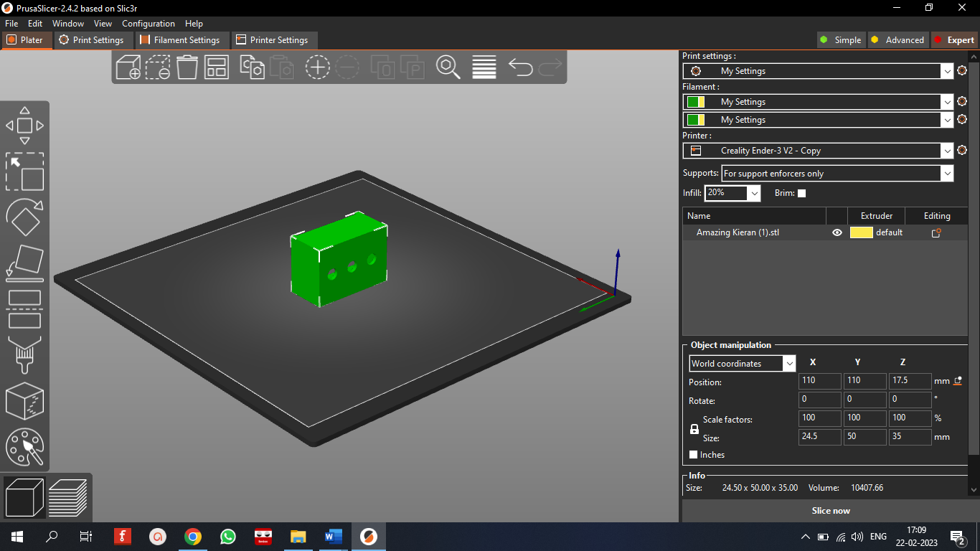Click the Slice now button
This screenshot has width=980, height=551.
pos(830,511)
